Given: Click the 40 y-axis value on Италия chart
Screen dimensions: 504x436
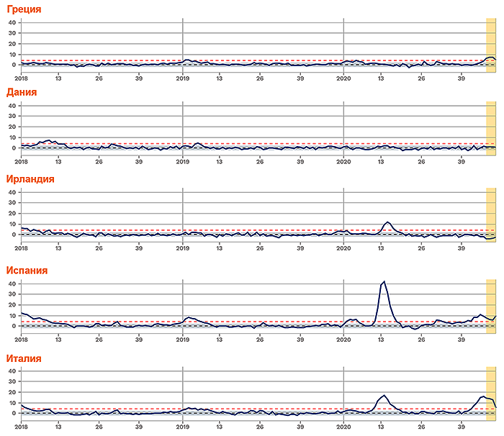Looking at the screenshot, I should pyautogui.click(x=12, y=371).
